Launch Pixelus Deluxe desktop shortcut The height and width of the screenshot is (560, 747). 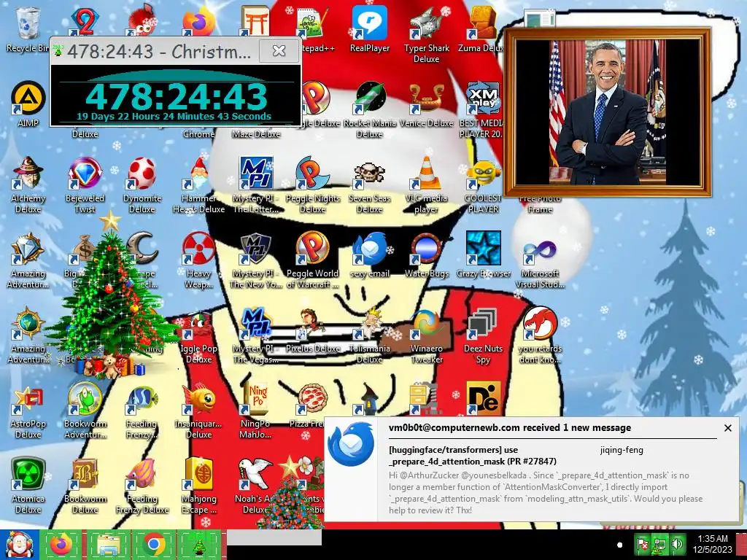tap(312, 330)
